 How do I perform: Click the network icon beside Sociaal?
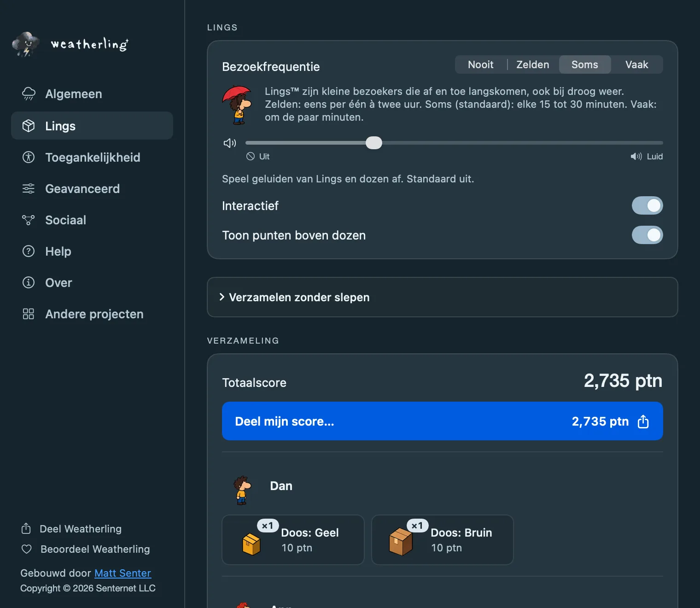click(29, 220)
